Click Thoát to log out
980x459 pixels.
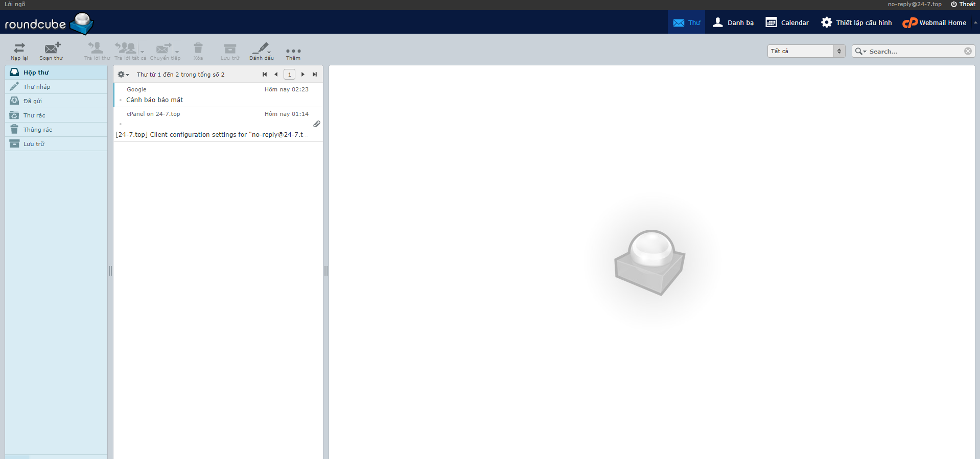tap(963, 4)
